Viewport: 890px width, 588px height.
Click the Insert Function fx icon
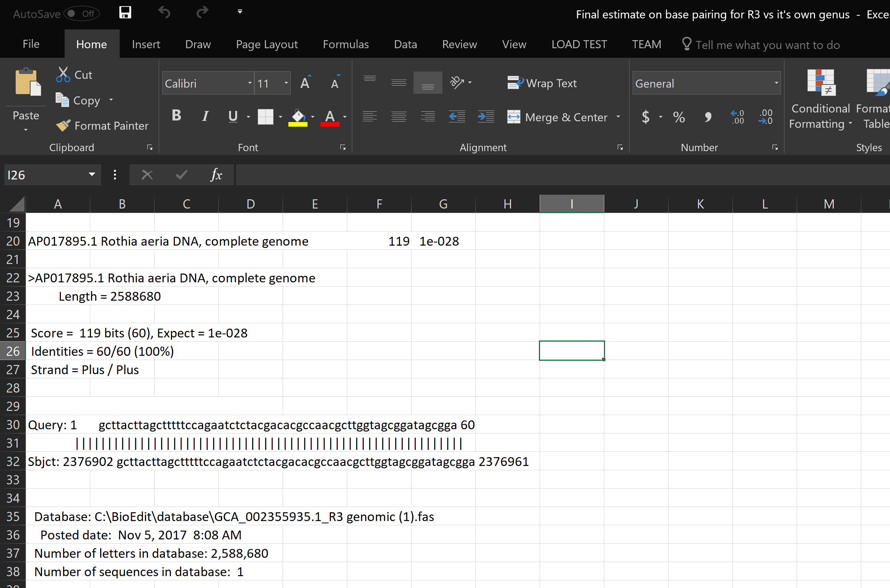(x=216, y=175)
